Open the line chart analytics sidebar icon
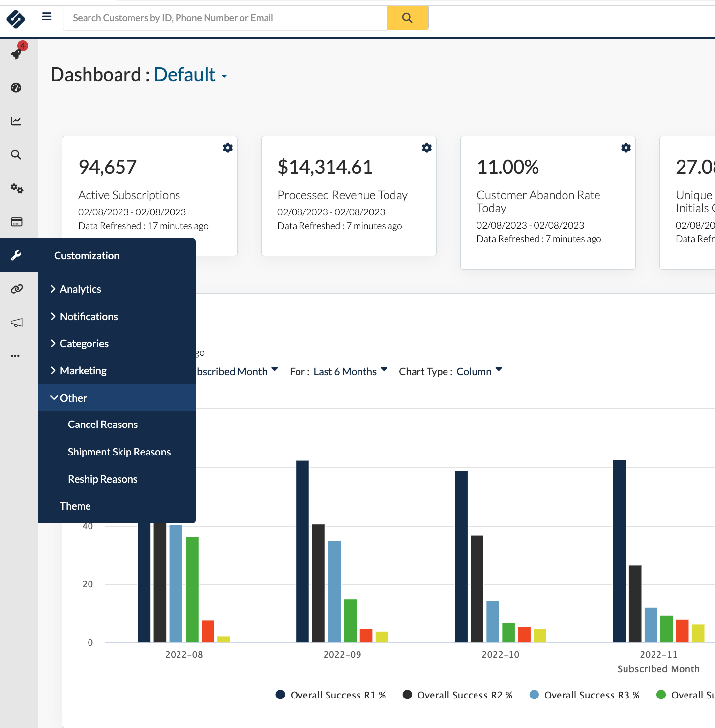This screenshot has height=728, width=715. click(x=16, y=121)
